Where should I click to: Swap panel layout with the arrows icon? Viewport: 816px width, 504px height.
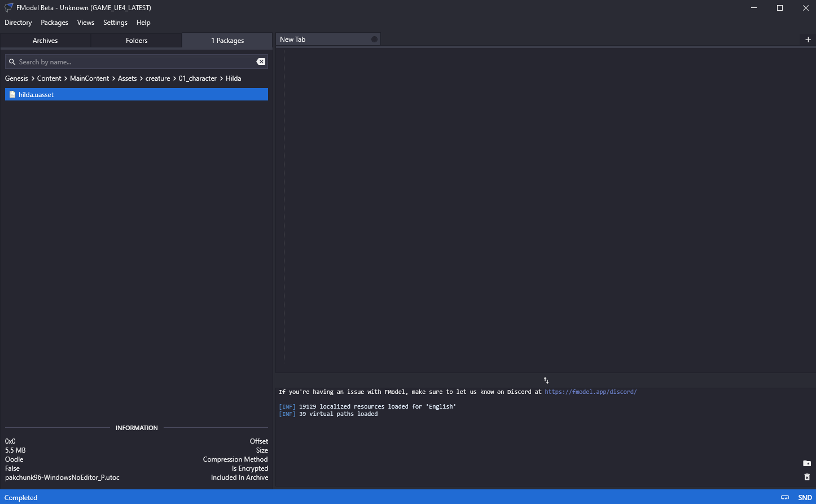click(546, 380)
